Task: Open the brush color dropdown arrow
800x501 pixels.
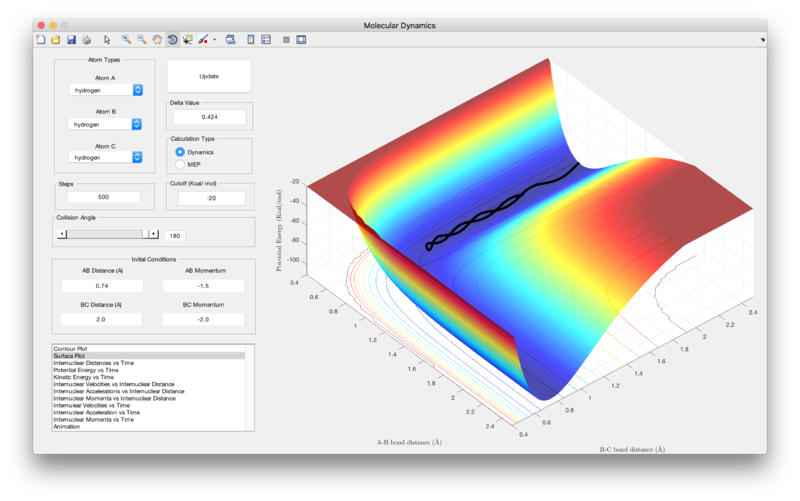Action: (x=214, y=39)
